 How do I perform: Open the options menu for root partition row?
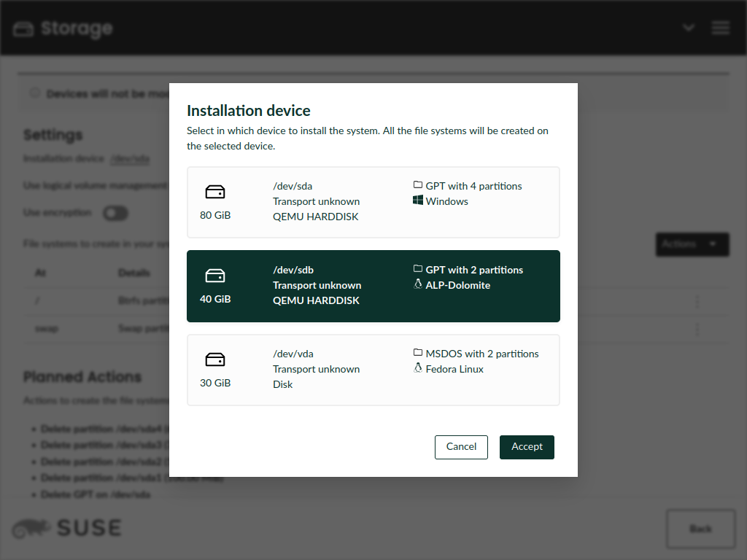click(697, 301)
